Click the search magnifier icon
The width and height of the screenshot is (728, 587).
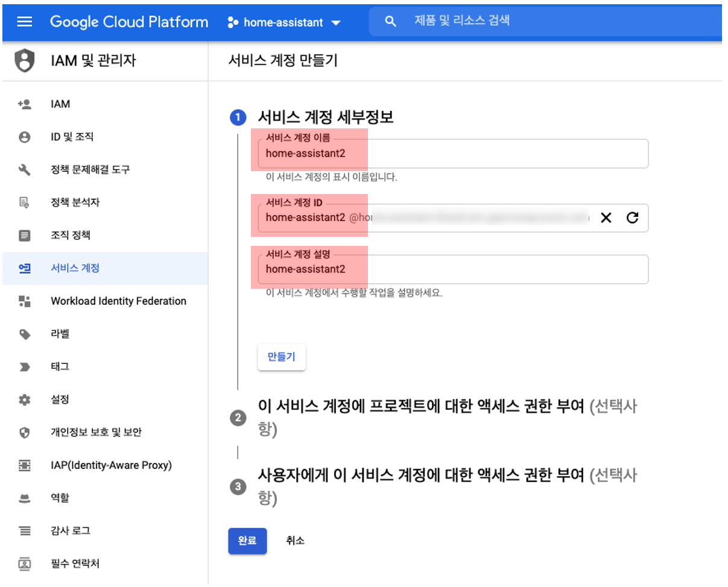click(x=391, y=21)
